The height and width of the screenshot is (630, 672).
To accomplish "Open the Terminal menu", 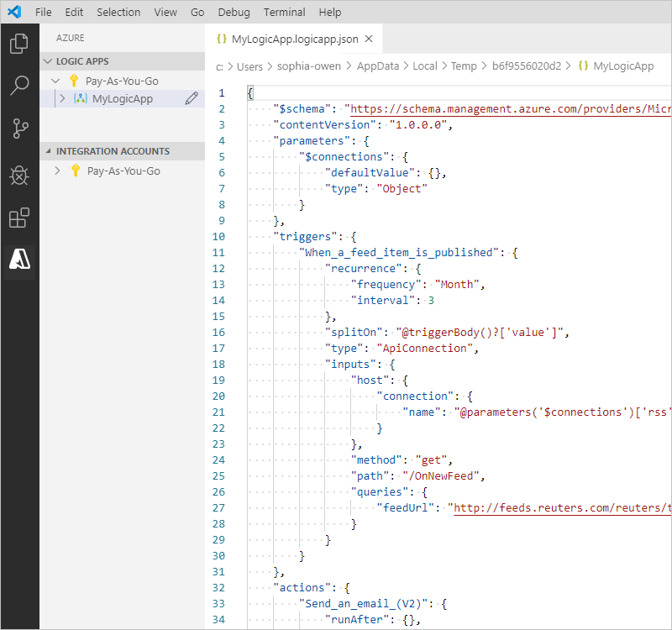I will (x=284, y=12).
